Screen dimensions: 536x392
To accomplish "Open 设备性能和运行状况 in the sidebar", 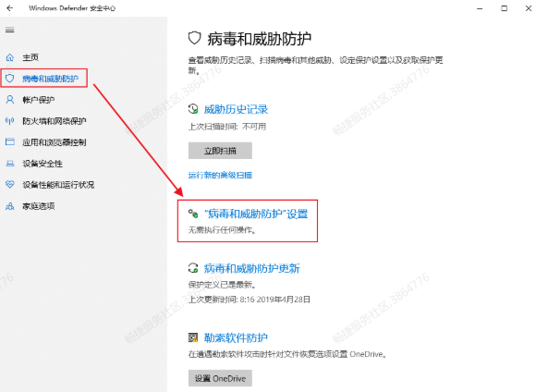I will point(58,185).
